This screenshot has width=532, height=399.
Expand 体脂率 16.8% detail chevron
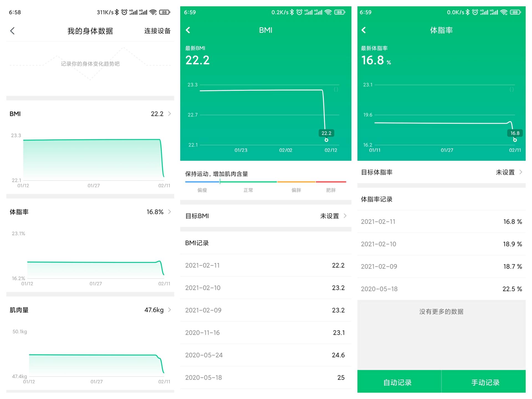(169, 212)
